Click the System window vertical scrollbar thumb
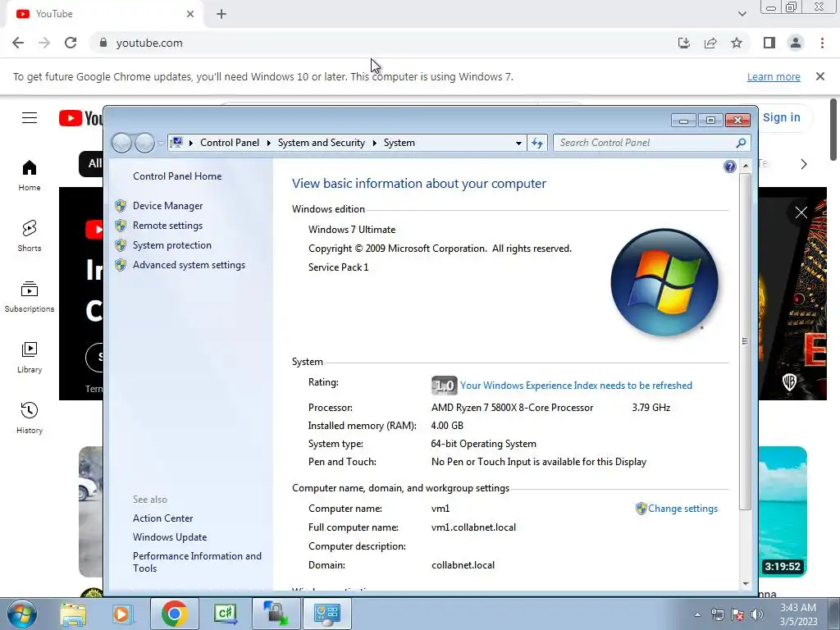 [x=745, y=340]
